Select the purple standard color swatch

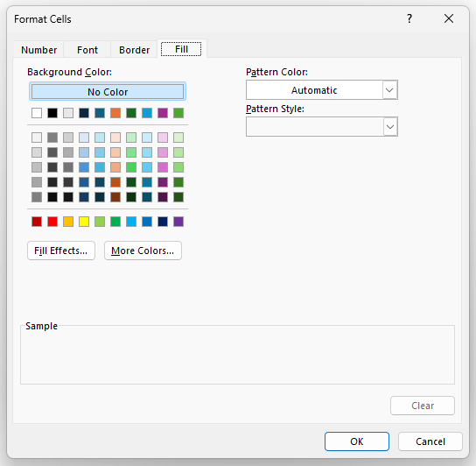tap(178, 222)
